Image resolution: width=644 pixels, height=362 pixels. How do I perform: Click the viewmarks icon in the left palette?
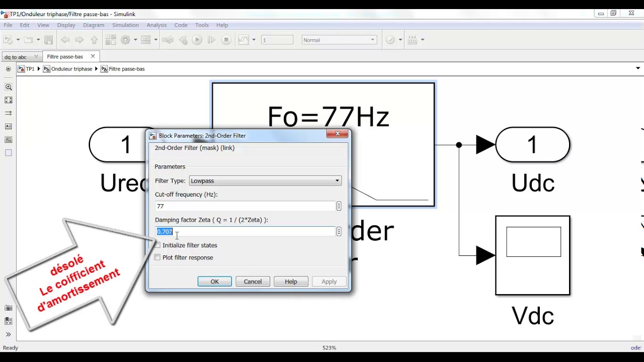pos(9,321)
